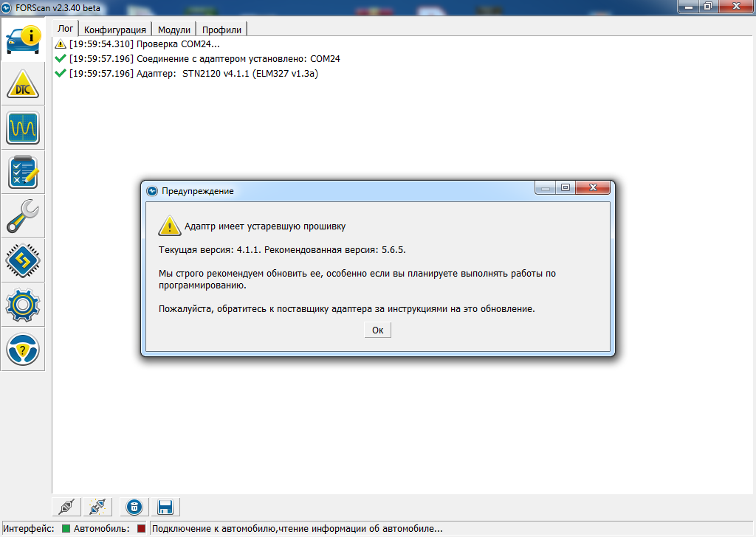Viewport: 756px width, 537px height.
Task: Switch to the Лог tab
Action: coord(65,29)
